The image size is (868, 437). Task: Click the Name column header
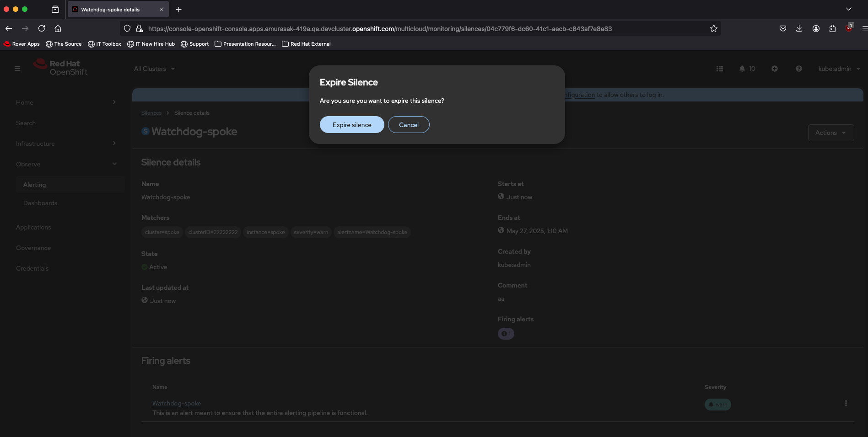coord(160,387)
